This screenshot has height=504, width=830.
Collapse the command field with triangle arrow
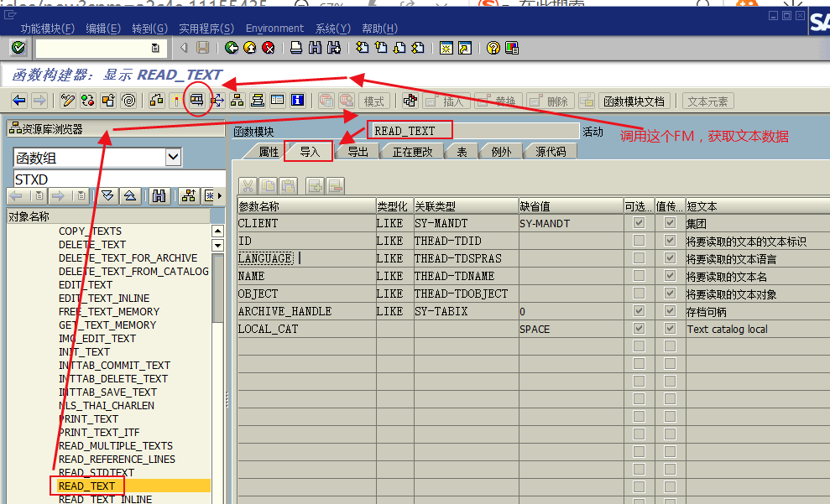184,48
